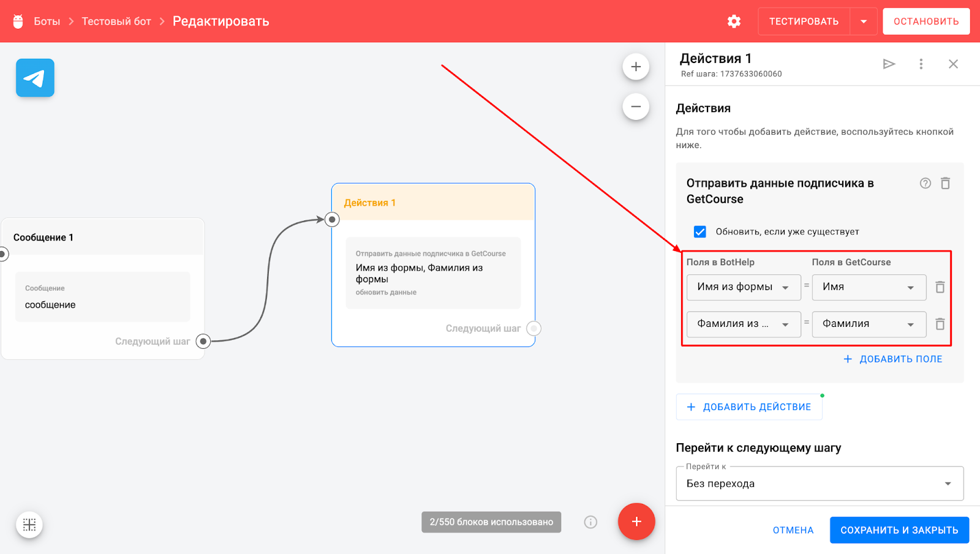
Task: Go to 'Боты' in breadcrumbs
Action: tap(47, 21)
